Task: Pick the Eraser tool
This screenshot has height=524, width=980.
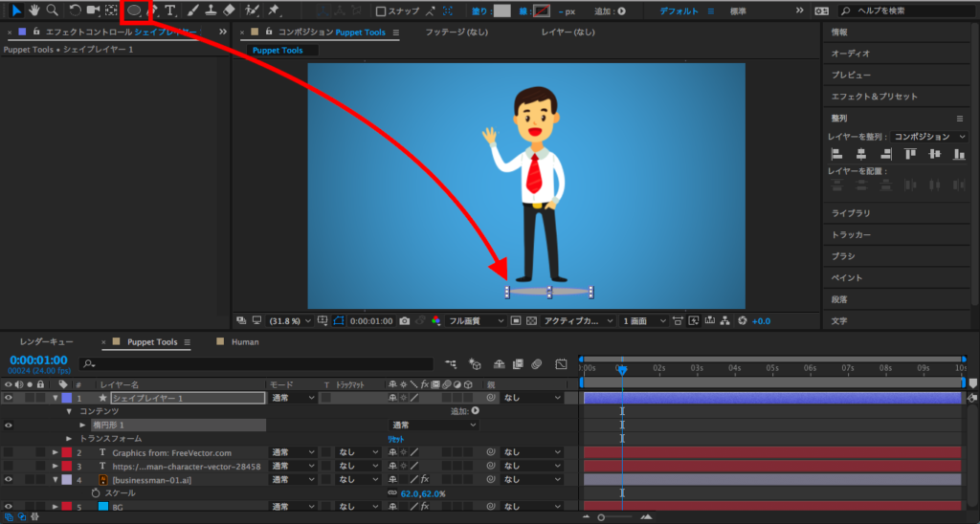Action: [229, 11]
